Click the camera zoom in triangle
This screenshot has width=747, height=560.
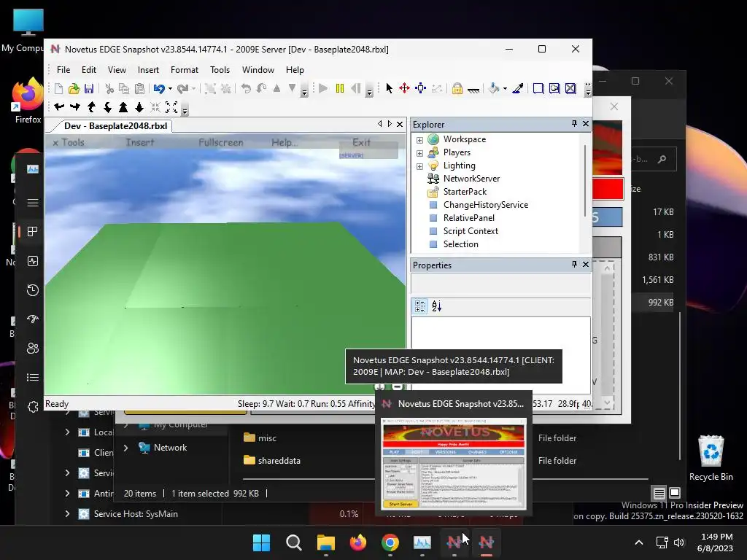[123, 107]
